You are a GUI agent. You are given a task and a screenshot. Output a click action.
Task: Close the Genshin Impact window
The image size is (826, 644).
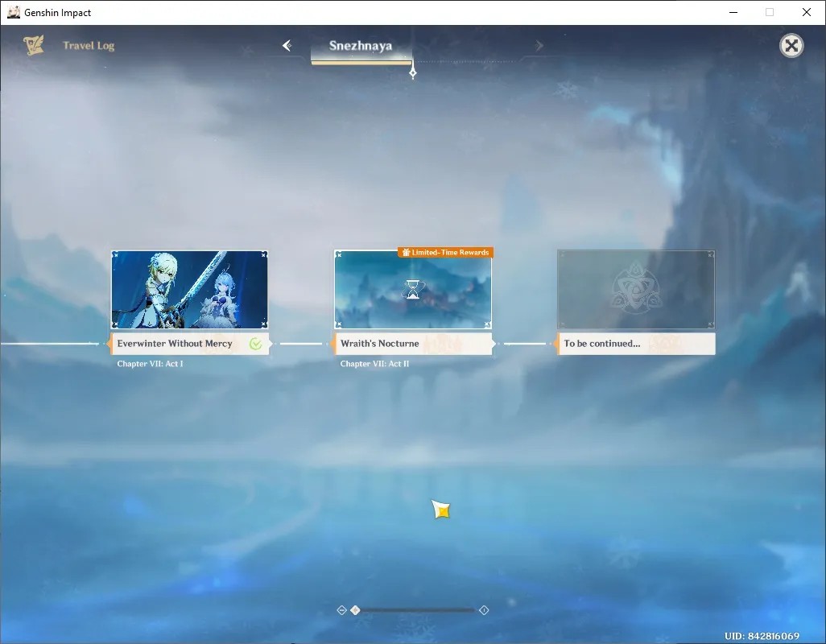(x=807, y=12)
